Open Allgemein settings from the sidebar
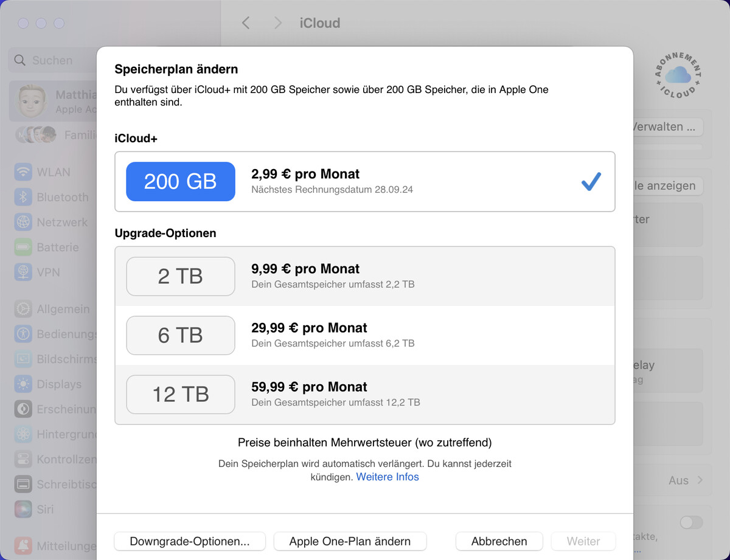Screen dimensions: 730x560 tap(23, 308)
